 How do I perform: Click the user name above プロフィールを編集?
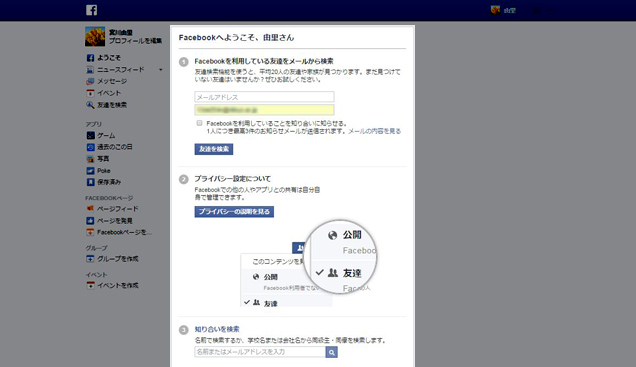tap(120, 32)
